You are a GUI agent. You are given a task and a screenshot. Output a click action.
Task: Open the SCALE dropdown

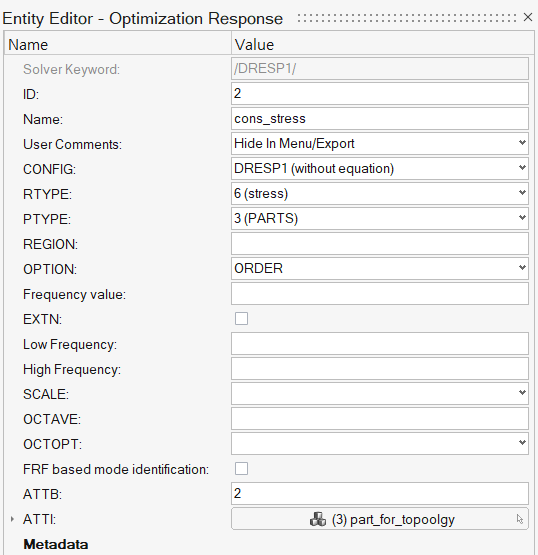[x=380, y=393]
